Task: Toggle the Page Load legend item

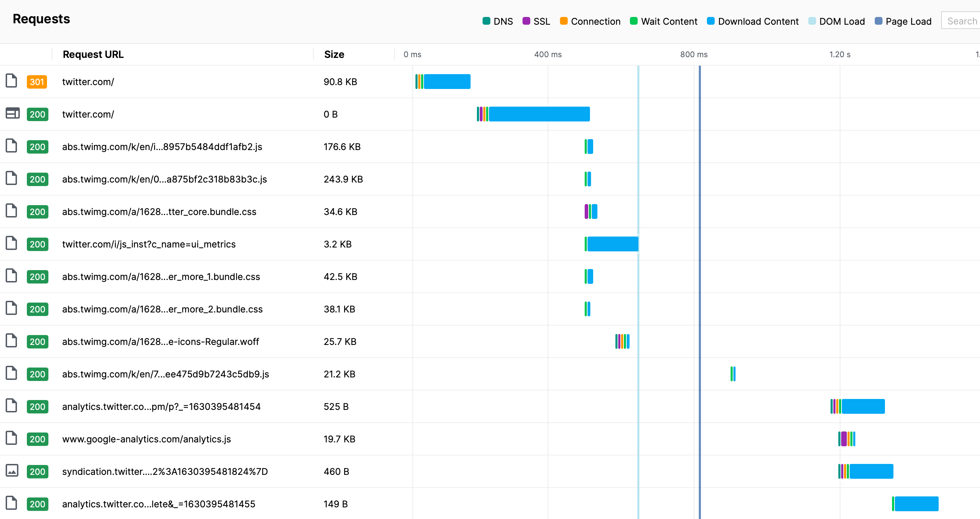Action: click(x=903, y=21)
